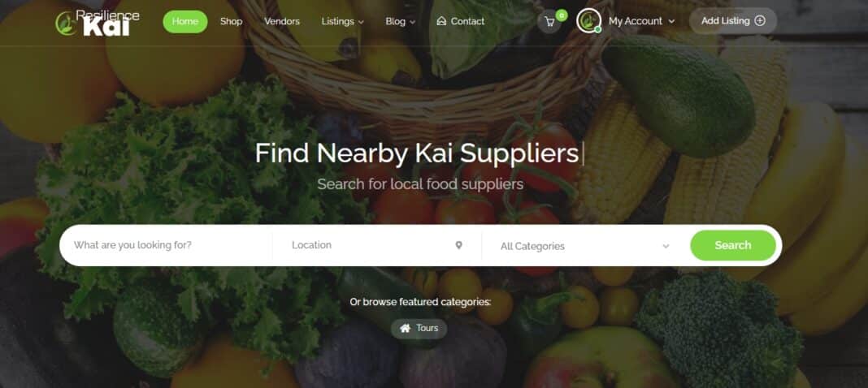The height and width of the screenshot is (388, 868).
Task: Click into the Location input field
Action: click(376, 245)
